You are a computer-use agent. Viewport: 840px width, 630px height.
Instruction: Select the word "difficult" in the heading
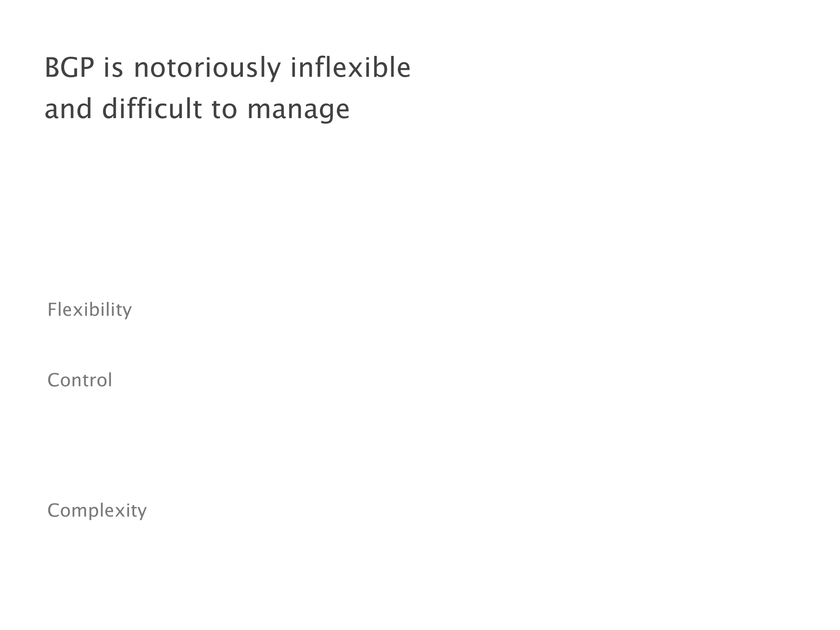pos(152,109)
